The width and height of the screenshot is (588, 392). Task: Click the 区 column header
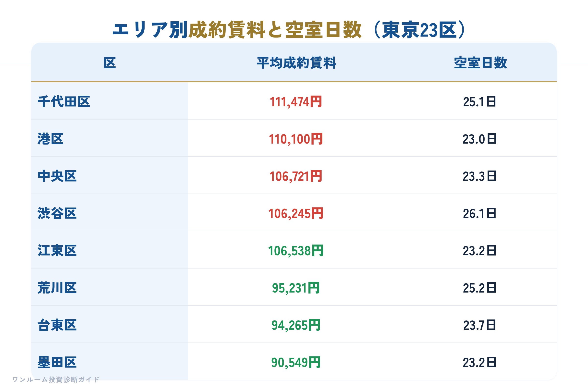[x=110, y=63]
